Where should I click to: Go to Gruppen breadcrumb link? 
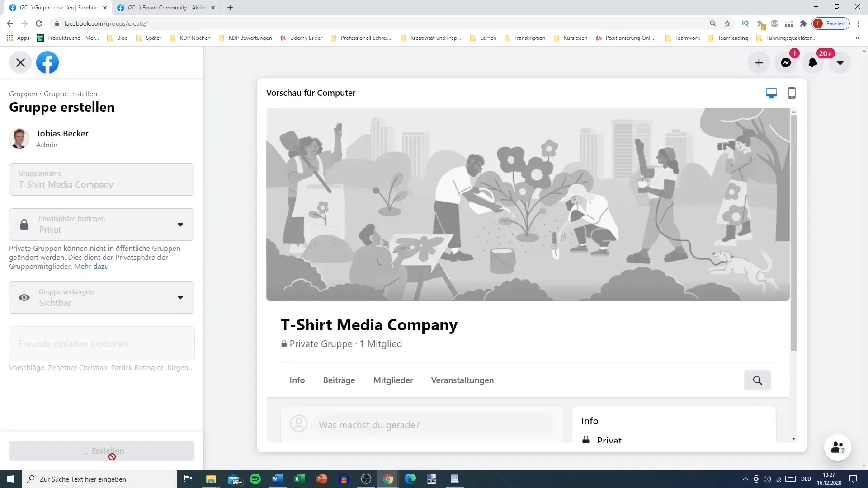coord(23,94)
